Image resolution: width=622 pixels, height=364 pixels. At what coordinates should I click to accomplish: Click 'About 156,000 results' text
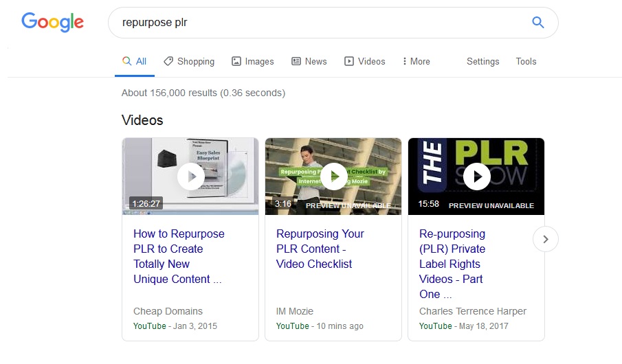tap(203, 93)
